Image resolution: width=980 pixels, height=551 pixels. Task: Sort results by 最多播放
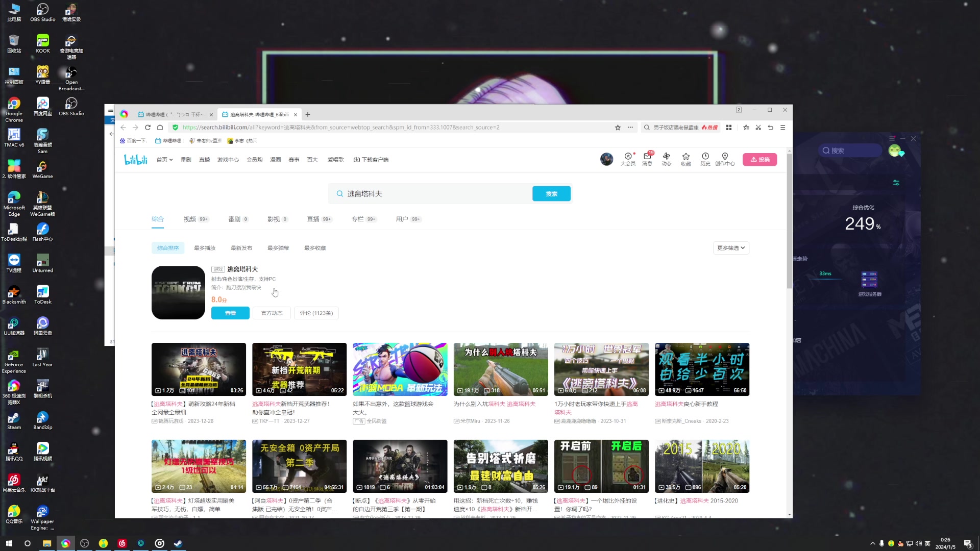tap(205, 248)
